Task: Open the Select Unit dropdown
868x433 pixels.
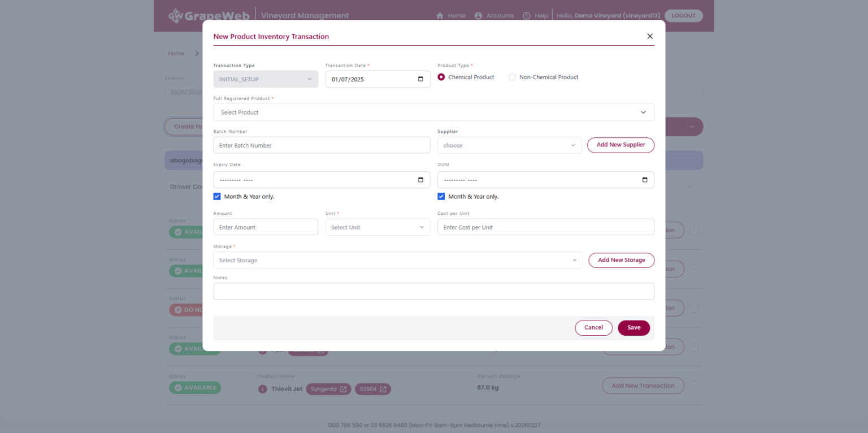Action: (x=377, y=227)
